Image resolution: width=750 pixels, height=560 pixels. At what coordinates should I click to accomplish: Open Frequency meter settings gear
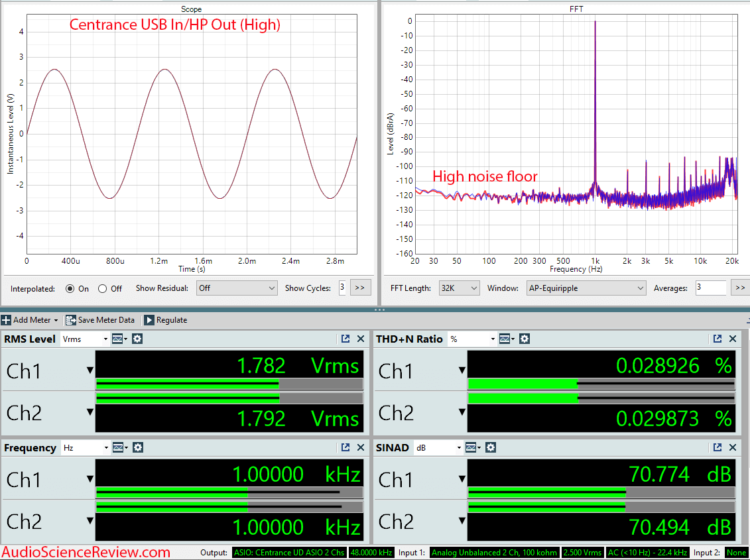click(138, 447)
